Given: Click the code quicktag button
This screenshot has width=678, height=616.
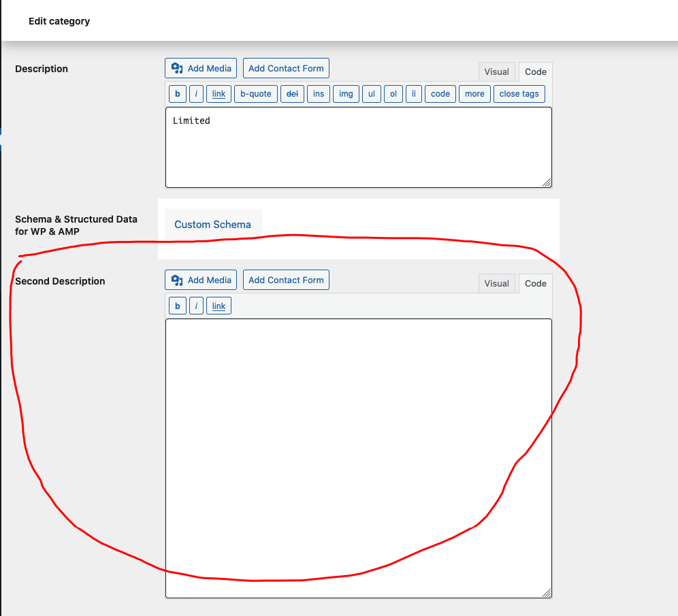Looking at the screenshot, I should pos(440,94).
